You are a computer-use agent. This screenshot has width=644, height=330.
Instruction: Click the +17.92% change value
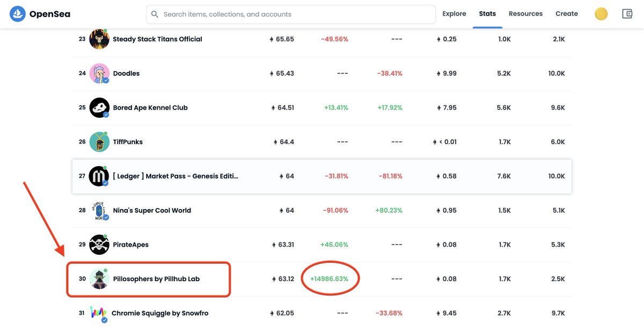pos(390,107)
